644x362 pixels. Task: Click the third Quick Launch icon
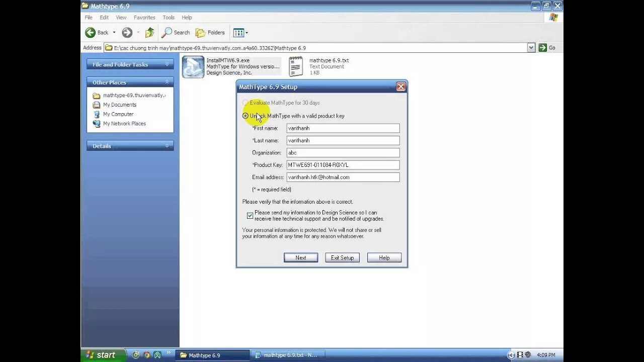[x=157, y=355]
